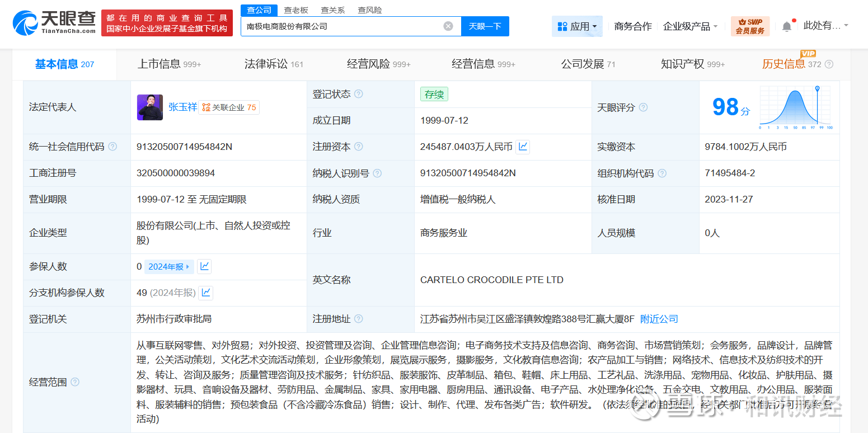Open branch insured headcount chart icon
The width and height of the screenshot is (868, 433).
pos(206,293)
